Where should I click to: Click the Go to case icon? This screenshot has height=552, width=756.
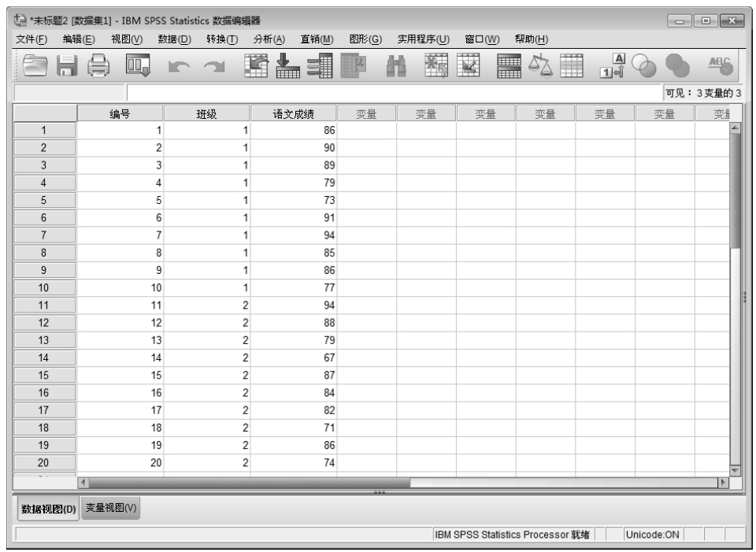pyautogui.click(x=256, y=65)
